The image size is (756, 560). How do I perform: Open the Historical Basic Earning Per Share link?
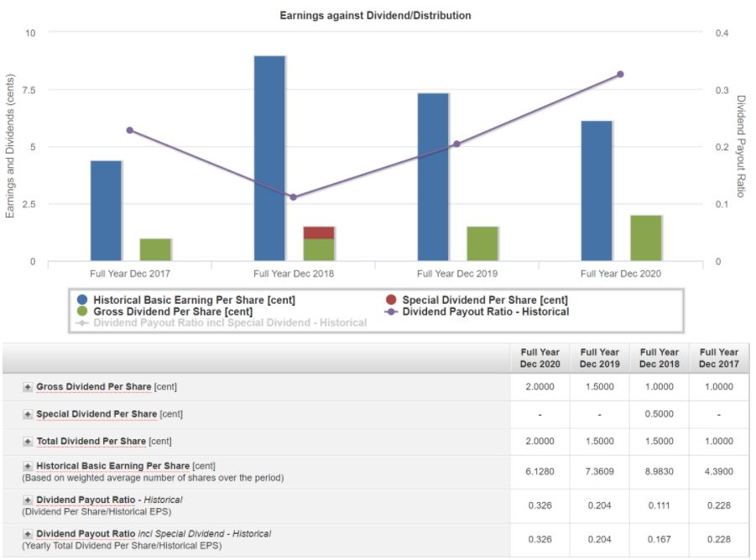coord(112,466)
